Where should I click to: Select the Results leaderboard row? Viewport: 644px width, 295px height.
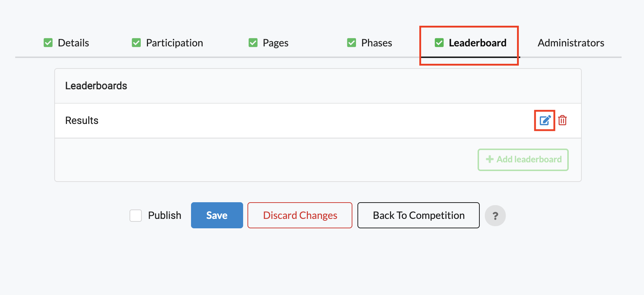pos(82,120)
